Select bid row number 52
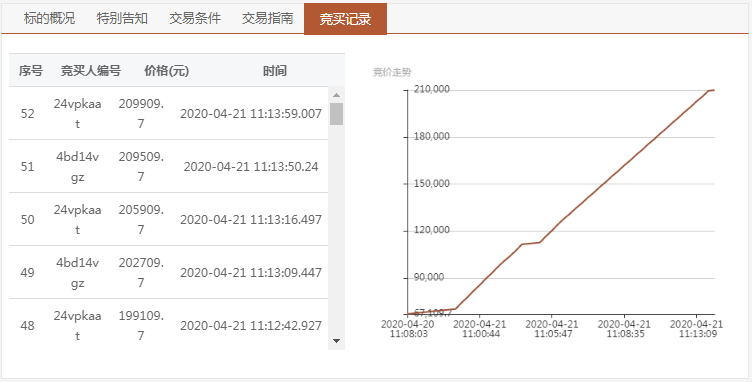The height and width of the screenshot is (382, 752). pos(169,114)
